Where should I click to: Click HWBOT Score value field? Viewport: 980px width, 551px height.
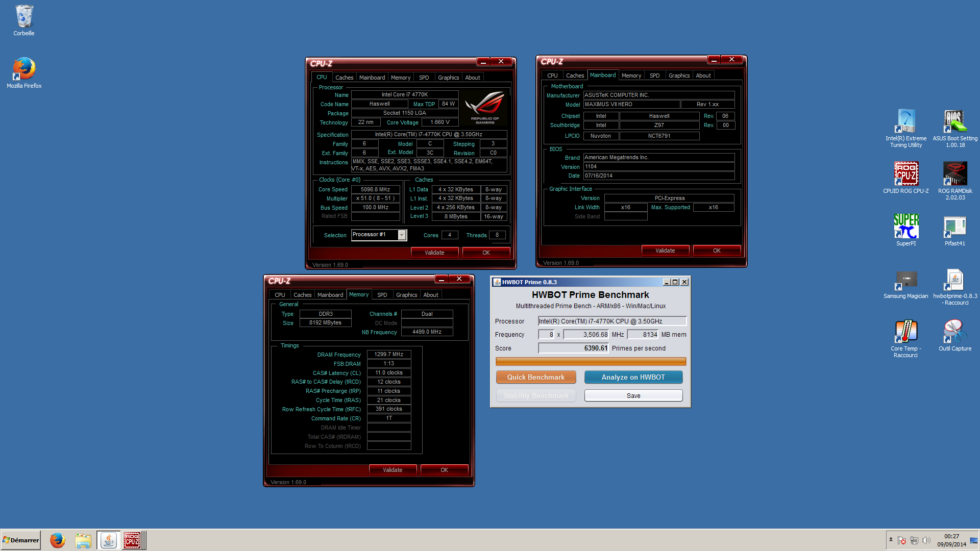click(x=574, y=348)
